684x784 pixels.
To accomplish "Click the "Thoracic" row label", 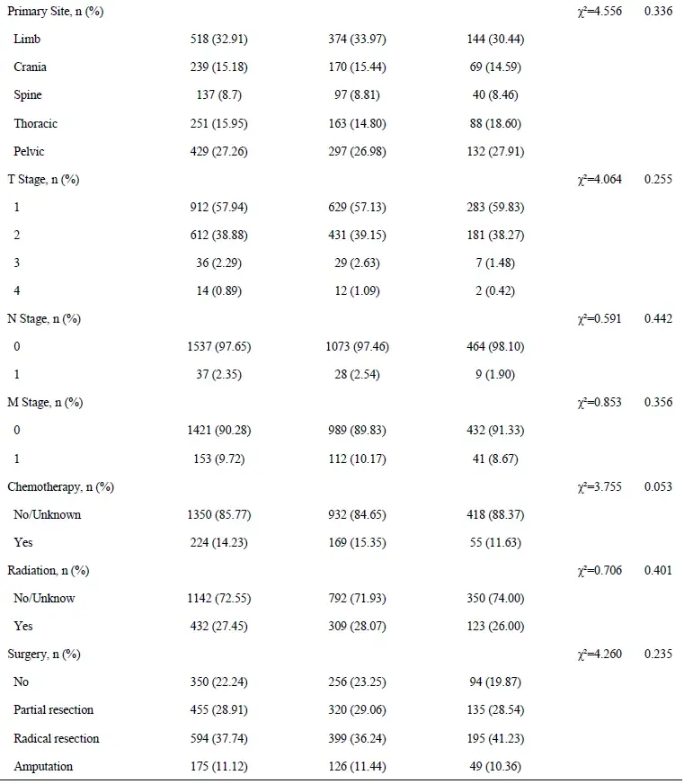I will click(x=36, y=123).
